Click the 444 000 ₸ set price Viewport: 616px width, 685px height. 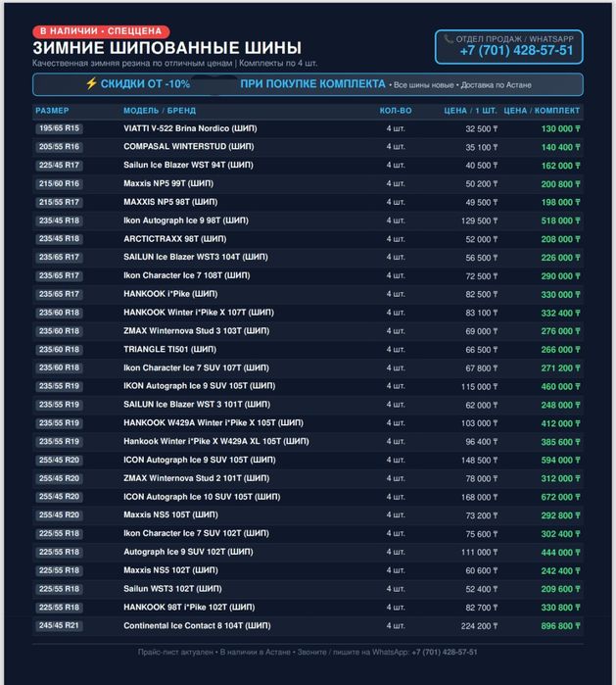click(560, 553)
